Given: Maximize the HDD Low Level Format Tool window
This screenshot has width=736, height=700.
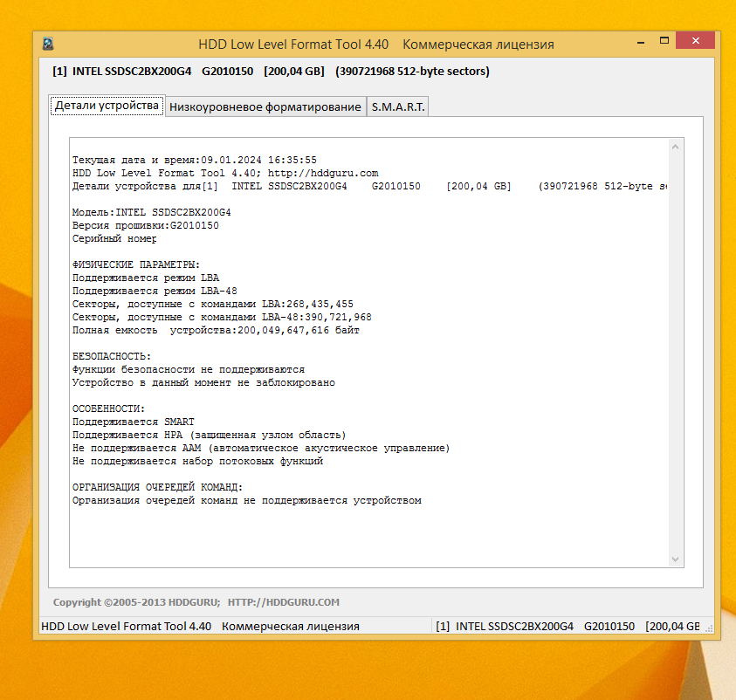Looking at the screenshot, I should (x=664, y=41).
